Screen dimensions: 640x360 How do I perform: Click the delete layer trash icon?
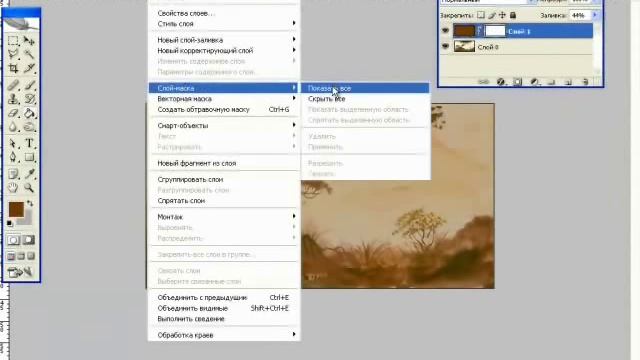click(585, 82)
